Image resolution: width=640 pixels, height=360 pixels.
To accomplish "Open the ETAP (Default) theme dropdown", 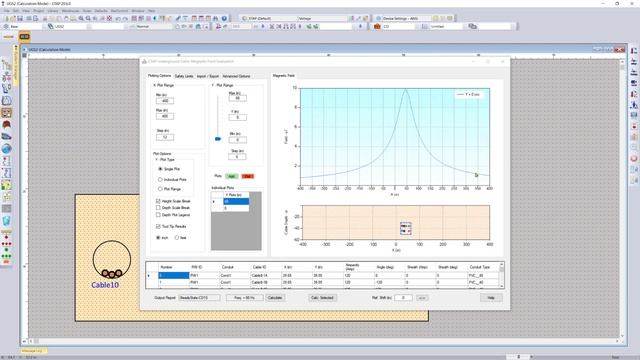I will tap(270, 18).
